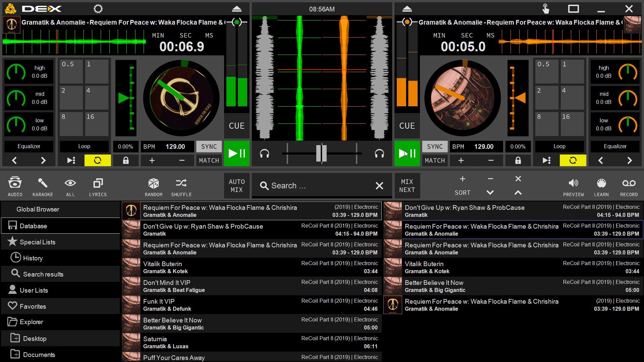Switch right deck panel to next
644x362 pixels.
(x=629, y=161)
